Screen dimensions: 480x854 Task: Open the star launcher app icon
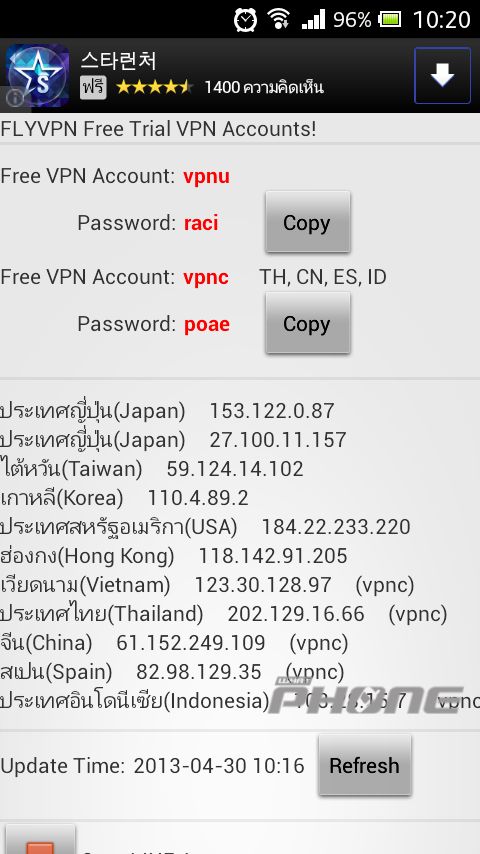(x=37, y=76)
